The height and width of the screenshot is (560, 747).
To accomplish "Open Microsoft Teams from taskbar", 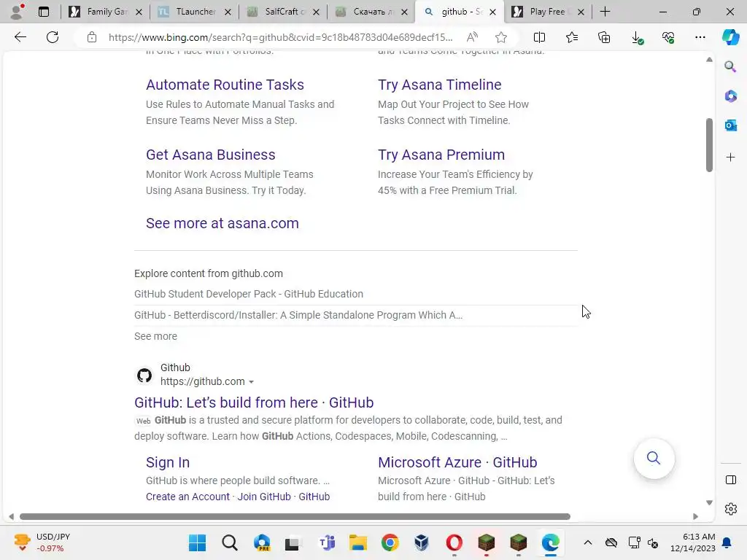I will [327, 542].
